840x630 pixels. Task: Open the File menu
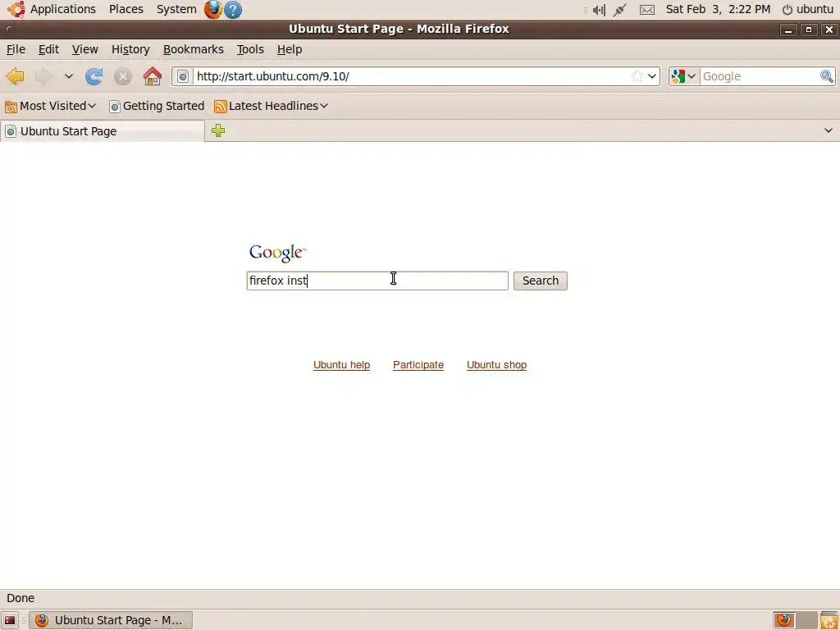(x=16, y=49)
